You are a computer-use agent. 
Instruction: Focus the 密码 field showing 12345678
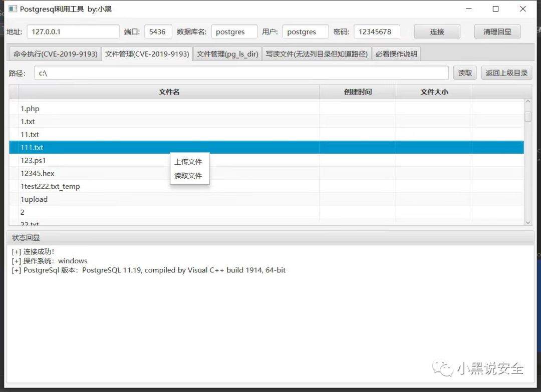(x=377, y=32)
